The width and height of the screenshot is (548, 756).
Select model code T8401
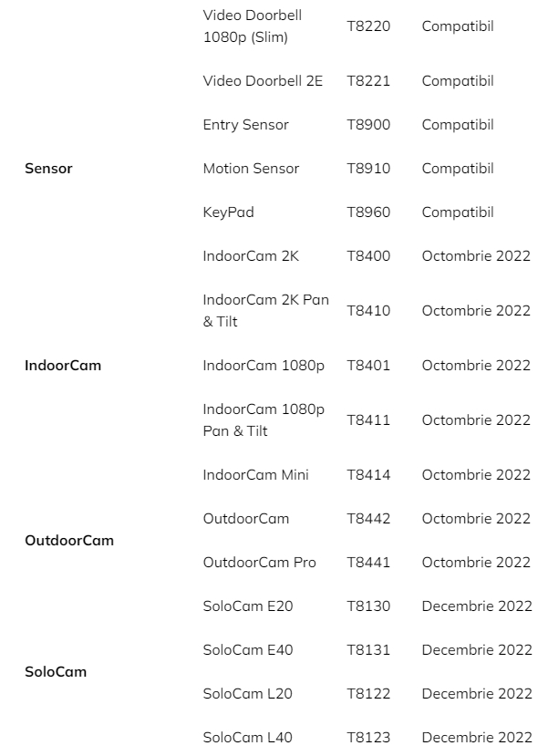368,366
